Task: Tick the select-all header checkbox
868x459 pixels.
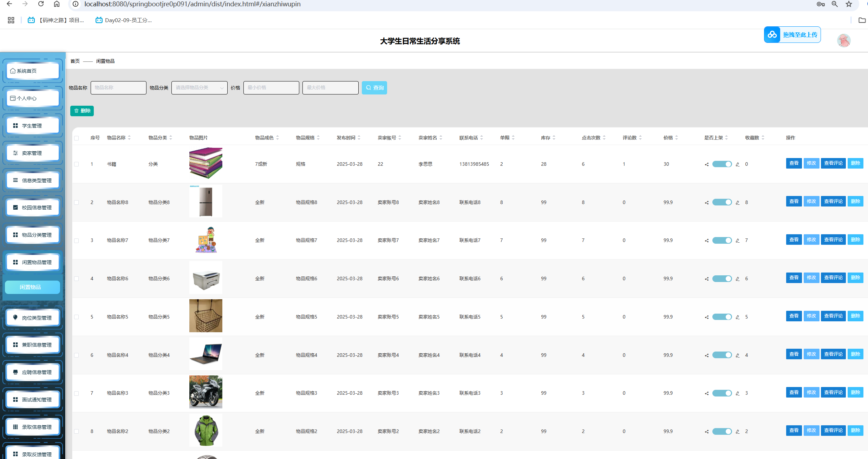Action: (x=76, y=138)
